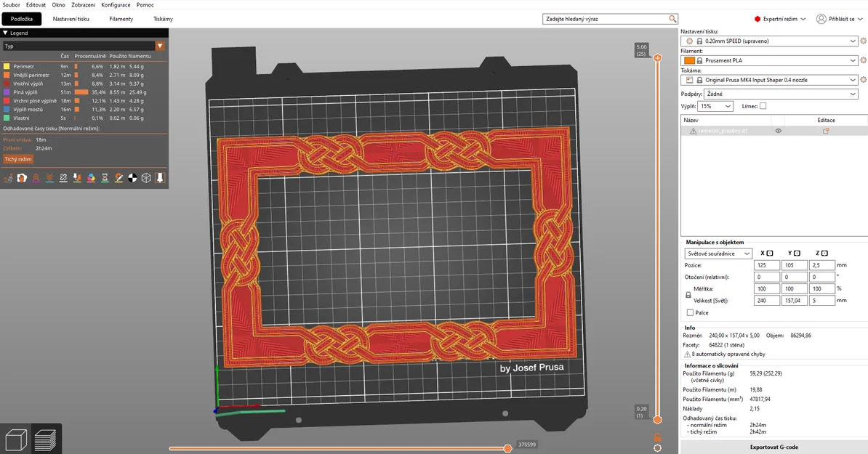Viewport: 868px width, 454px height.
Task: Open the Zobrazení menu
Action: tap(83, 5)
